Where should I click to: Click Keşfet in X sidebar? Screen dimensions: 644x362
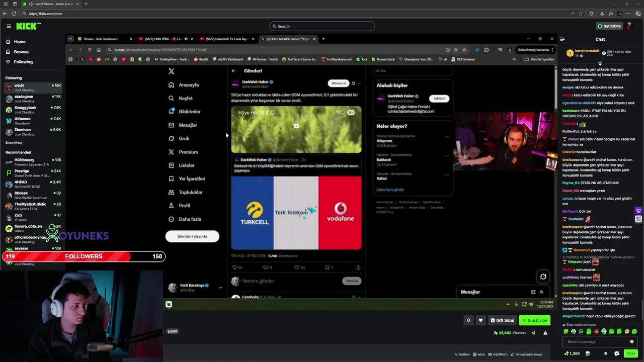click(x=181, y=98)
